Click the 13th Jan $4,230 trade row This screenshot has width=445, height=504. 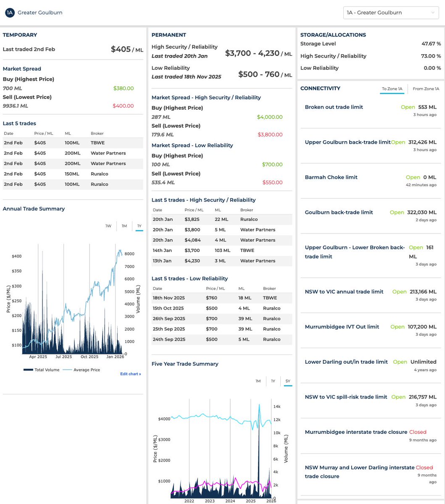click(221, 261)
